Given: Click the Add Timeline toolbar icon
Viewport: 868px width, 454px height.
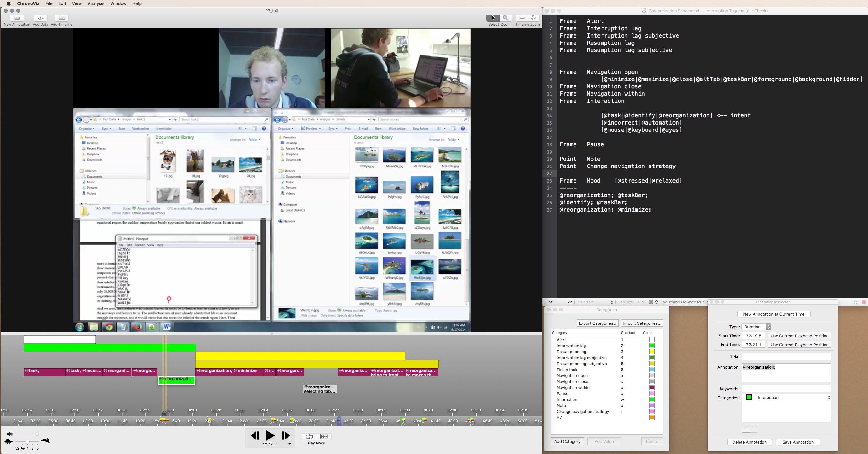Looking at the screenshot, I should (61, 18).
